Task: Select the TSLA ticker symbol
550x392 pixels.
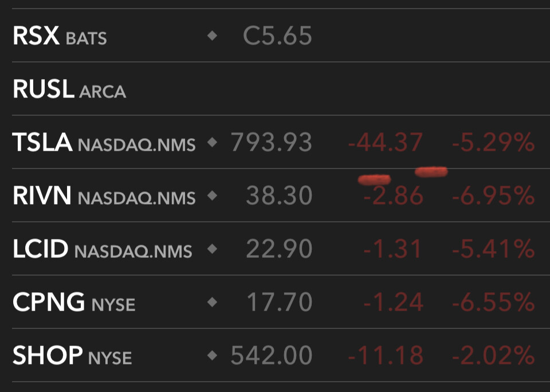Action: tap(42, 142)
